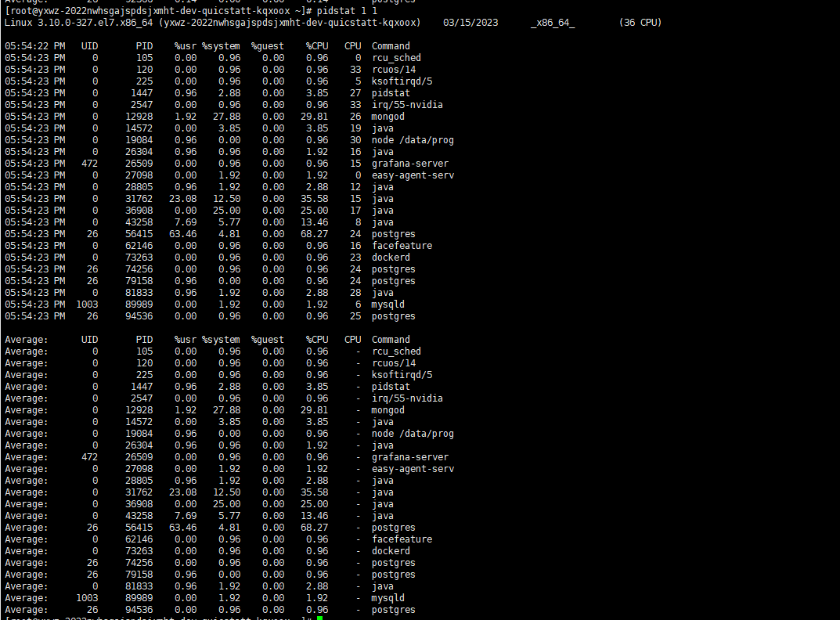Click "7.69" in the Average java row
This screenshot has width=840, height=620.
pyautogui.click(x=186, y=516)
